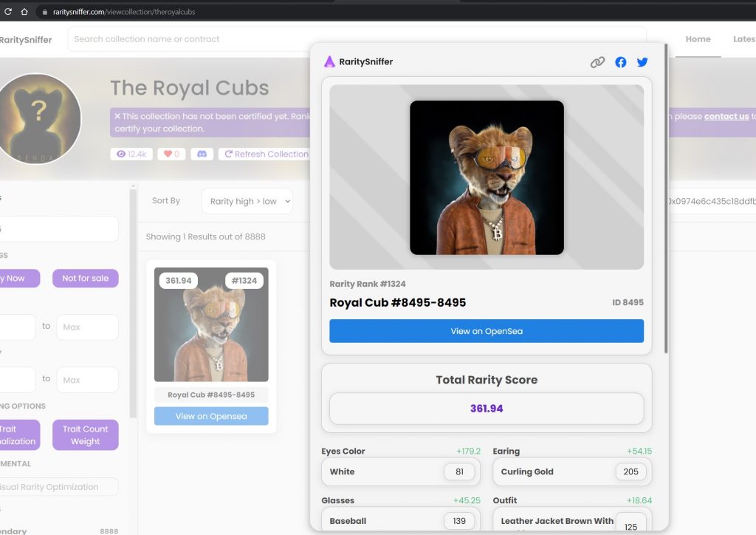Viewport: 756px width, 535px height.
Task: Click RaritySniffer site header logo text
Action: [26, 40]
